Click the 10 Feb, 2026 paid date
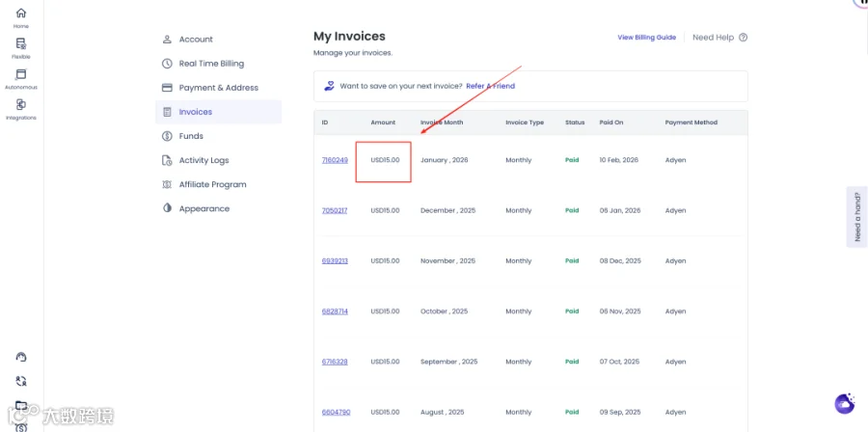 tap(619, 160)
